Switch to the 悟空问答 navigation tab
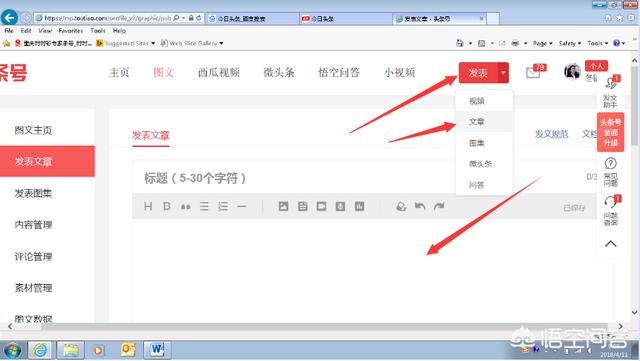Image resolution: width=640 pixels, height=361 pixels. (339, 73)
